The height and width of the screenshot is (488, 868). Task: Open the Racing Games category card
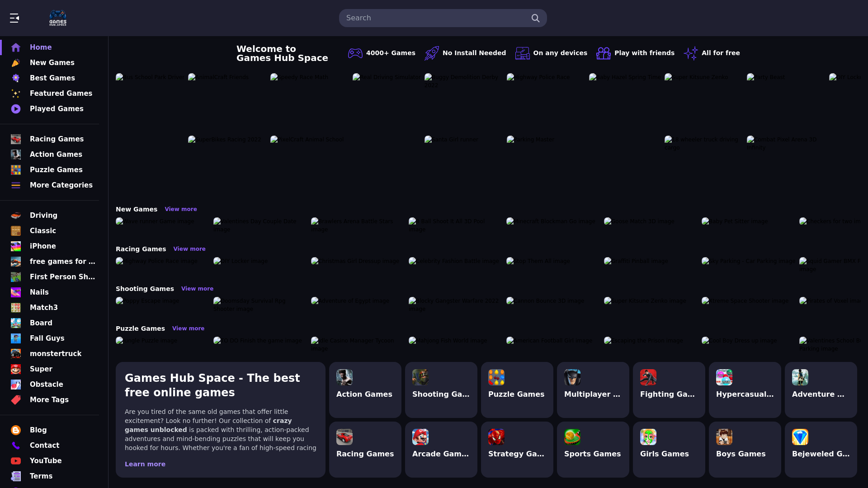365,450
